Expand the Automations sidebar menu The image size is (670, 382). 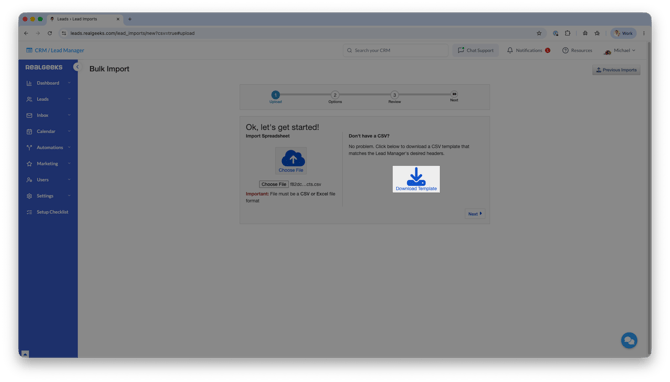[48, 147]
